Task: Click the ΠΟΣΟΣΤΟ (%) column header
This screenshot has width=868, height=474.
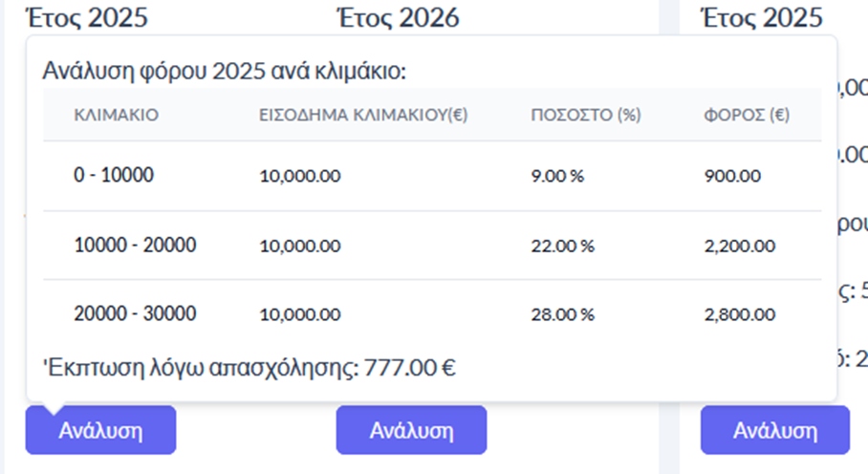Action: click(585, 116)
